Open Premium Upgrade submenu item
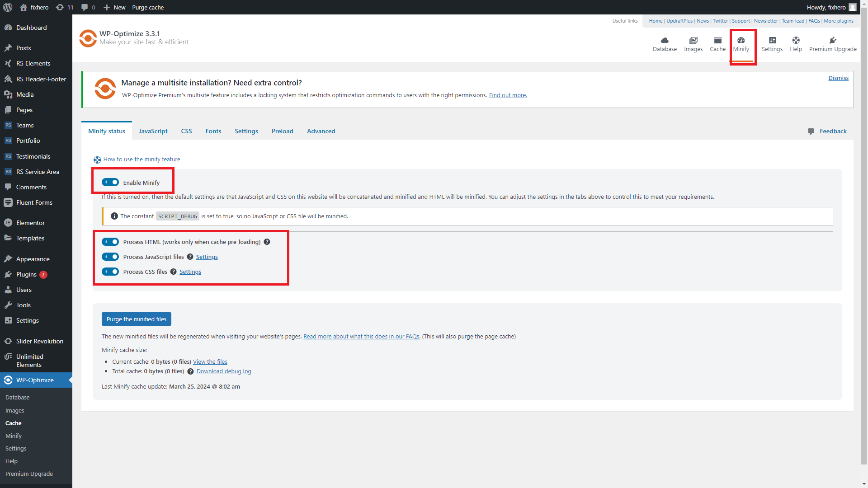 pos(29,474)
